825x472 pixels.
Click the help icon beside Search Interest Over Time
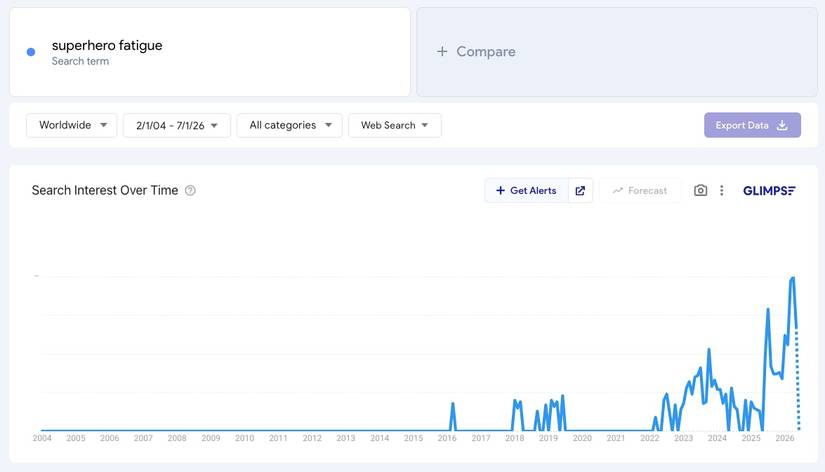coord(190,190)
